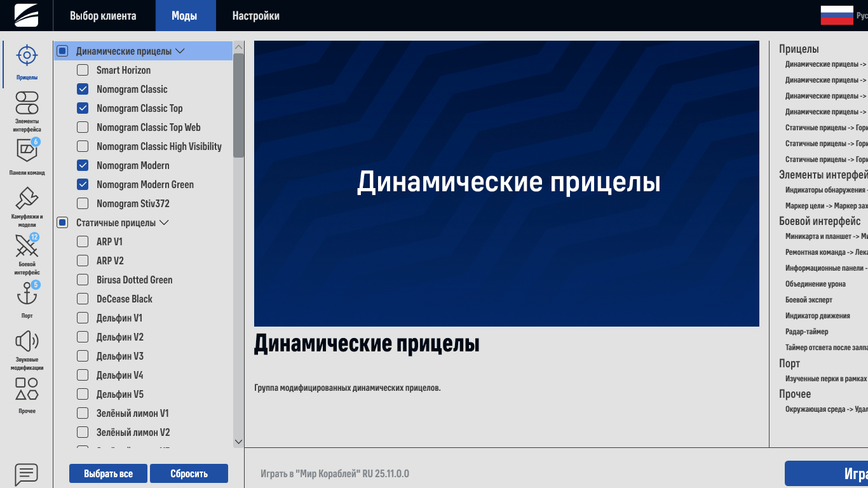868x488 pixels.
Task: Select the Прочее shapes icon
Action: [x=27, y=389]
